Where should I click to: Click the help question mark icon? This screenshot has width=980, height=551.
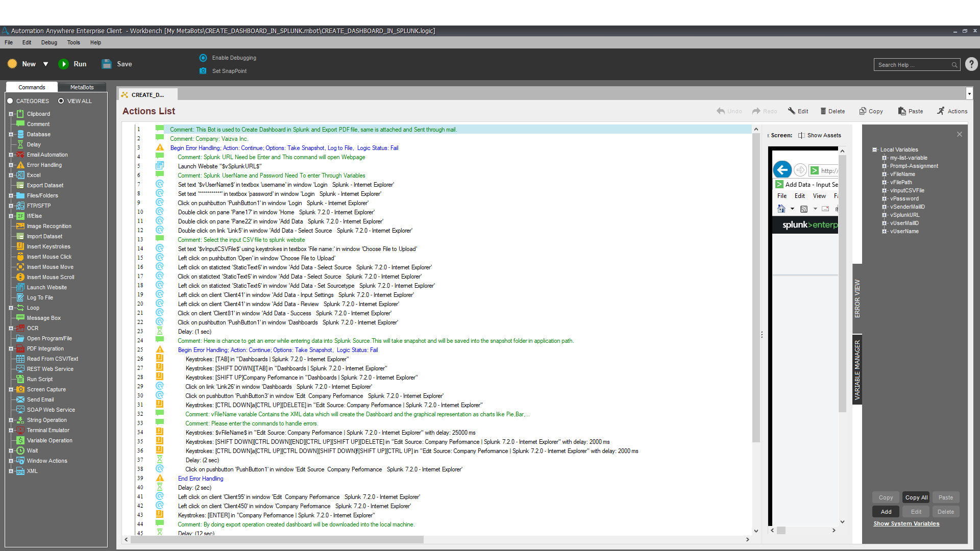(x=971, y=64)
